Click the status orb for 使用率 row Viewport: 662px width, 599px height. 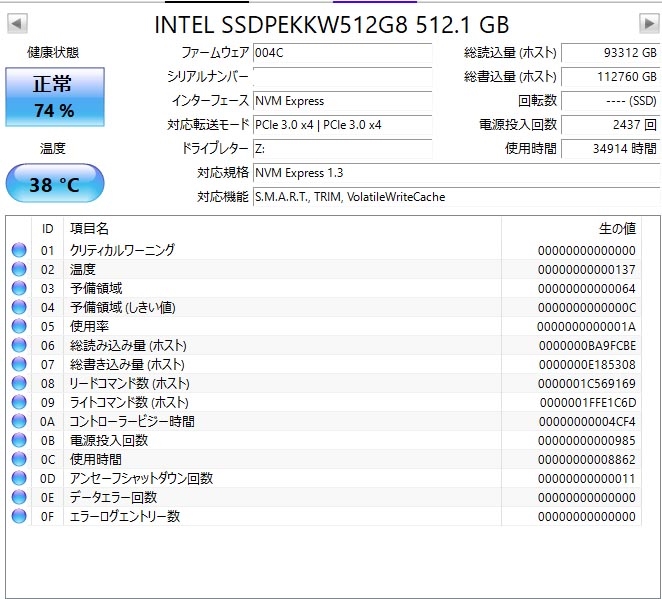[18, 327]
